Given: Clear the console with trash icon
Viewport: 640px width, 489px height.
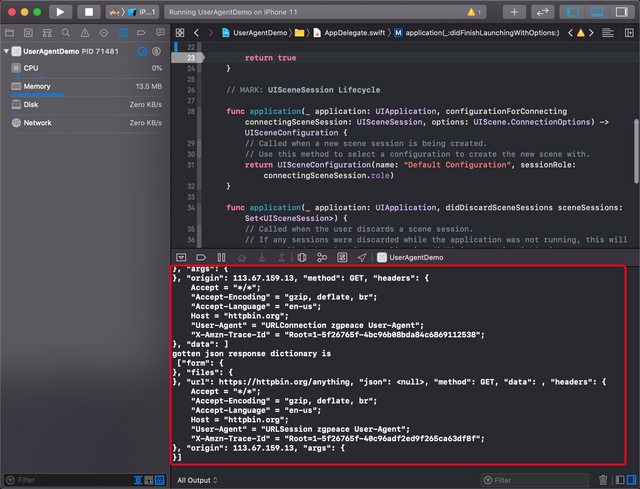Looking at the screenshot, I should [603, 480].
